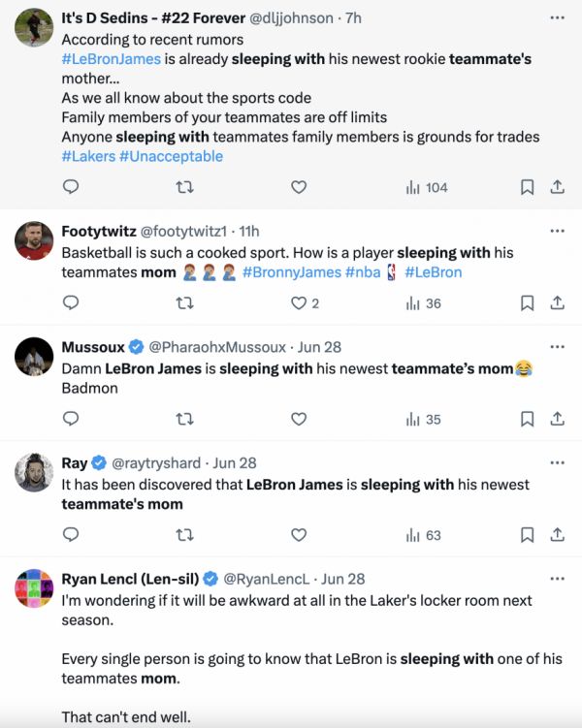Reply to the Mussoux tweet
This screenshot has width=582, height=728.
pyautogui.click(x=71, y=419)
